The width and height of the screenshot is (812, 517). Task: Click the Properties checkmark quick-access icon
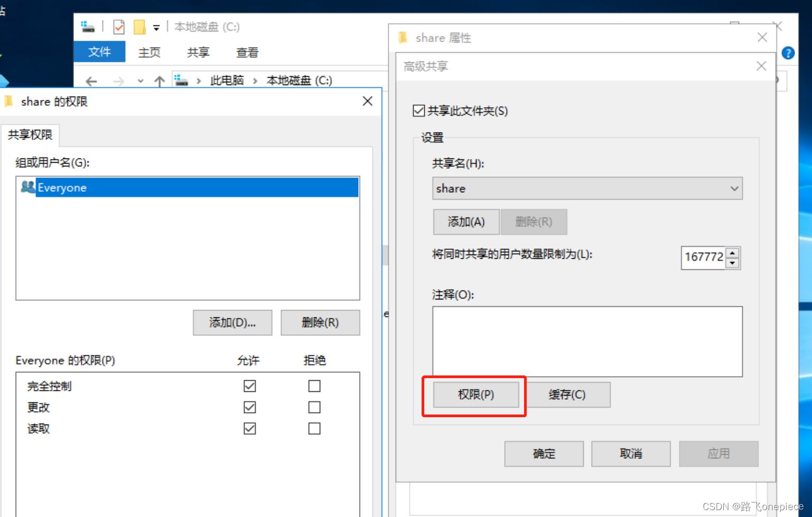119,26
